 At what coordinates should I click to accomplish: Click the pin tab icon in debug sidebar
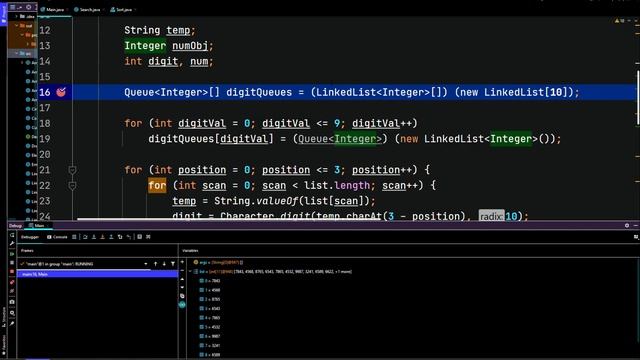(12, 323)
